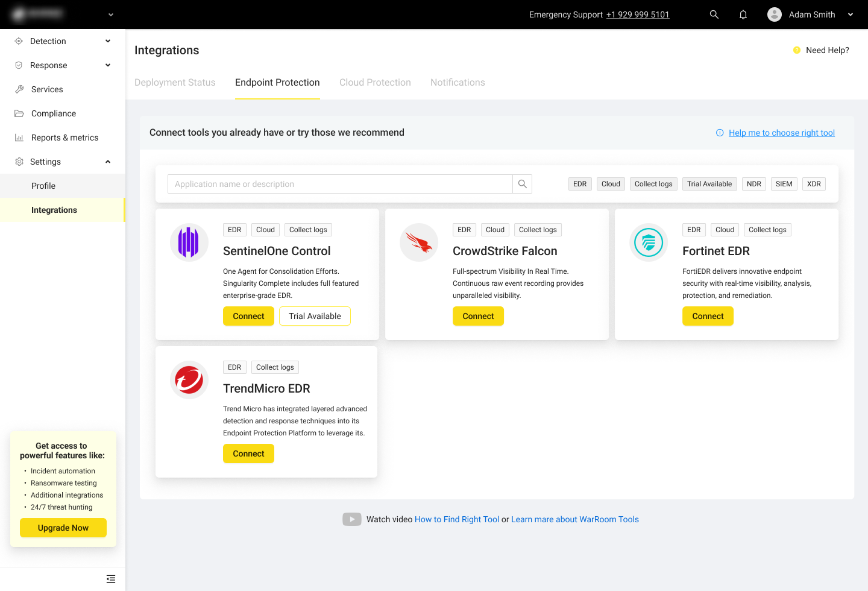868x591 pixels.
Task: Click the TrendMicro EDR title
Action: pyautogui.click(x=266, y=388)
